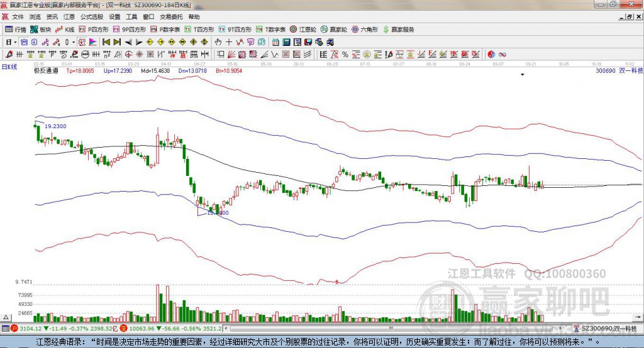Open the 9T四方形 tool
Screen dimensions: 644x348
235,30
